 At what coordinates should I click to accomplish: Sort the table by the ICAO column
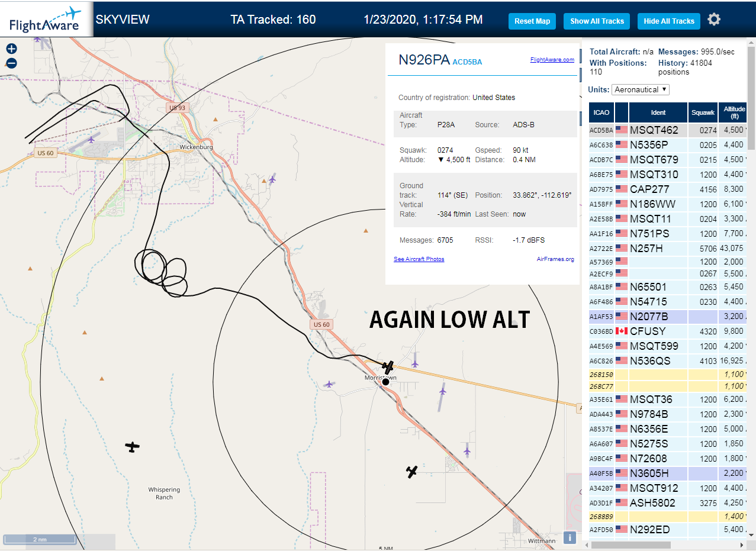(x=601, y=112)
